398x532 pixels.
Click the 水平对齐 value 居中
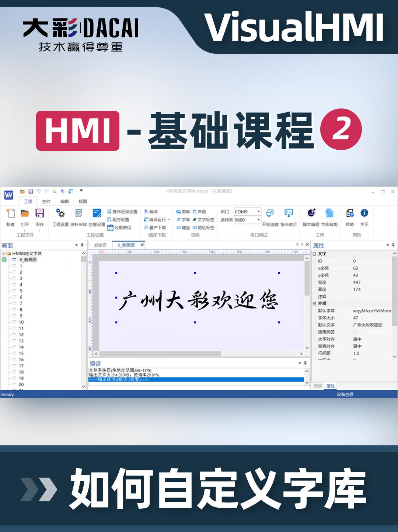coord(357,339)
